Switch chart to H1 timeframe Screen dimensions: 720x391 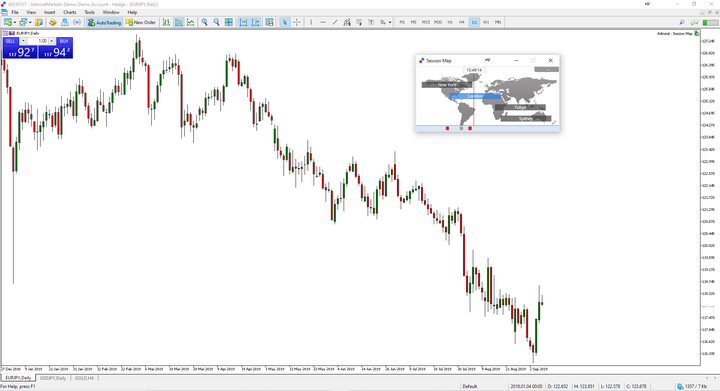pyautogui.click(x=450, y=22)
